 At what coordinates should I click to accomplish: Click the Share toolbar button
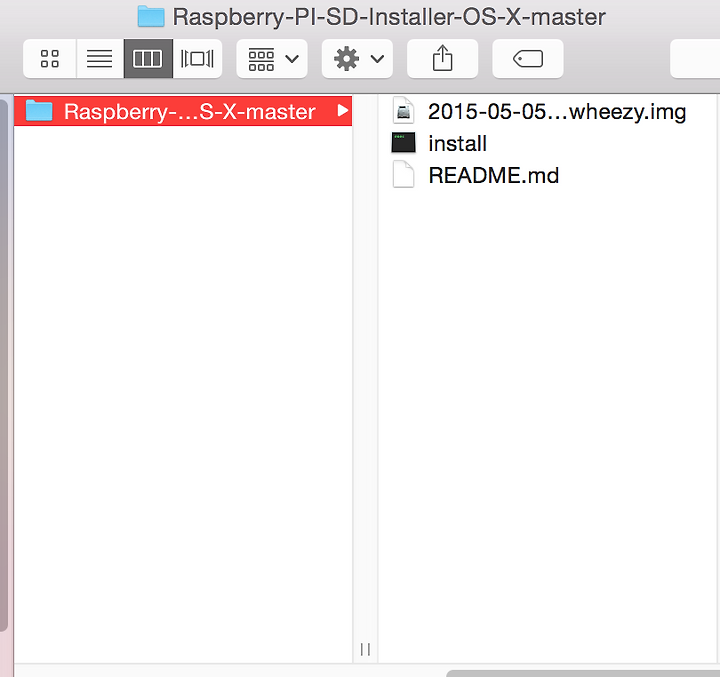[443, 59]
